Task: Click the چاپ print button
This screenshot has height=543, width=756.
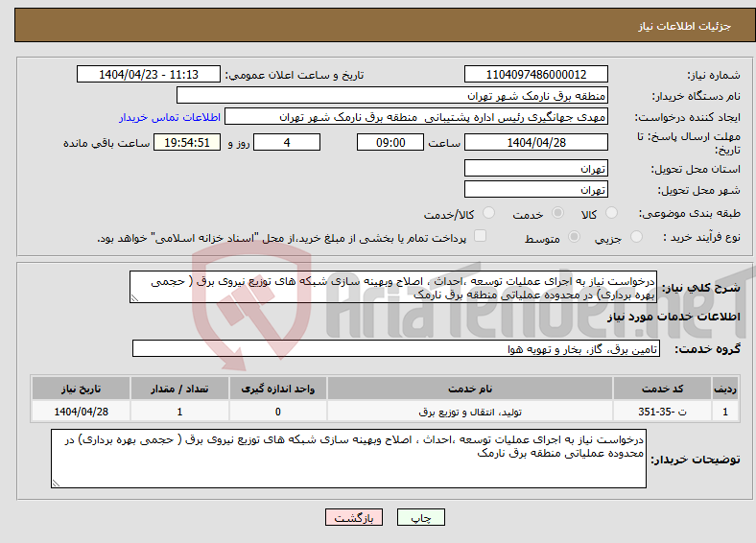Action: coord(421,517)
